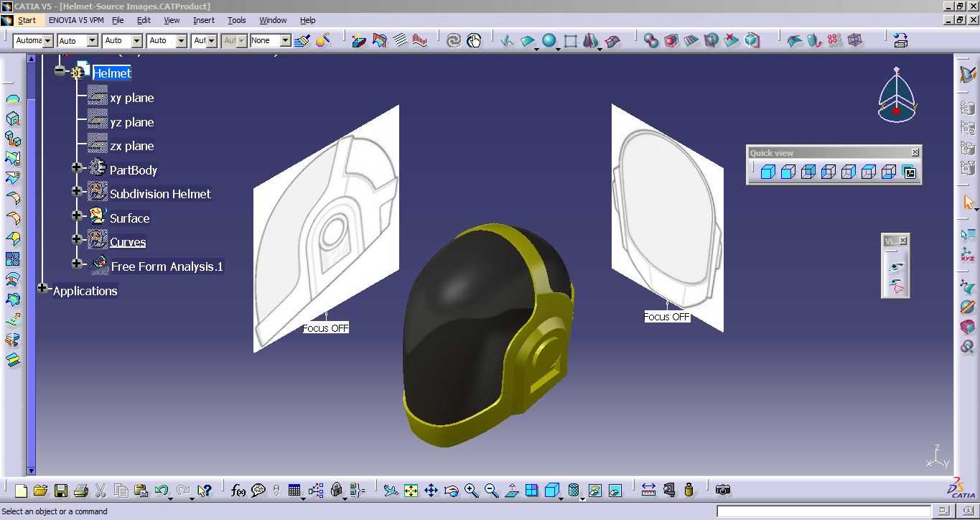980x520 pixels.
Task: Toggle Focus OFF on left sketch image
Action: pyautogui.click(x=326, y=328)
